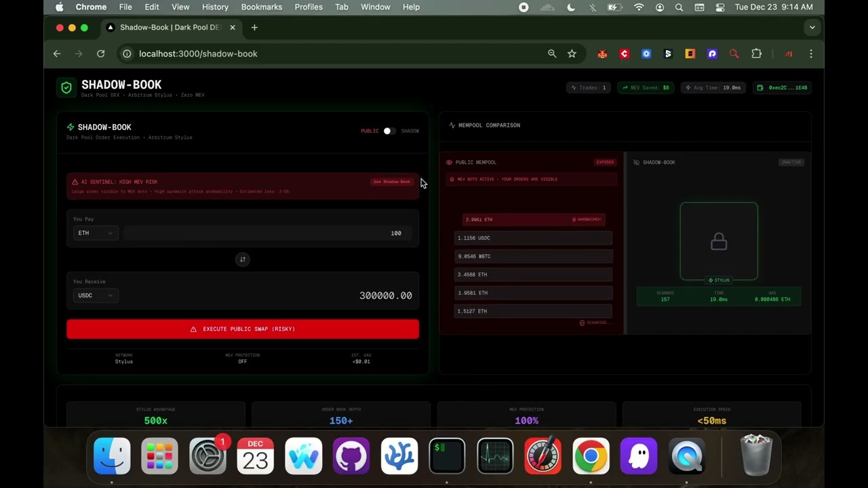This screenshot has width=868, height=488.
Task: Click the localhost:3000/shadow-book address bar
Action: [198, 54]
